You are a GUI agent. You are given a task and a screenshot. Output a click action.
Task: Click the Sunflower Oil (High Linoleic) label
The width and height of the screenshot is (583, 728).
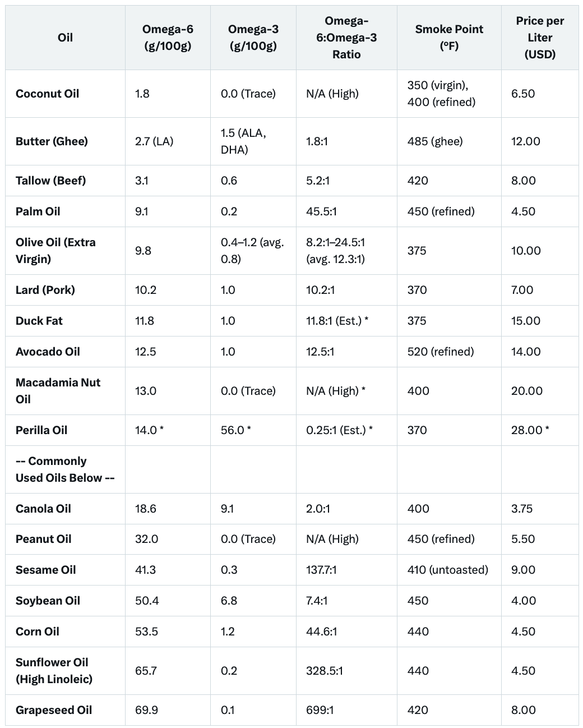54,671
